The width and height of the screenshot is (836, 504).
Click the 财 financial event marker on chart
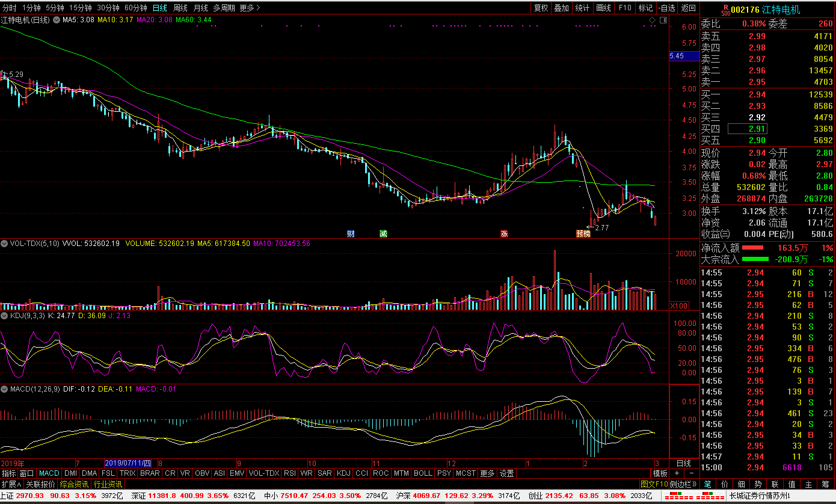(x=351, y=233)
